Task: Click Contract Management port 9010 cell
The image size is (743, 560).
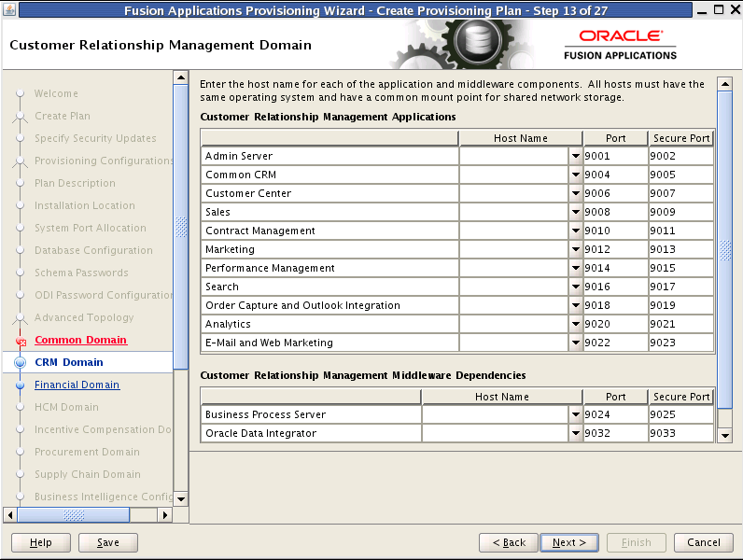Action: point(615,231)
